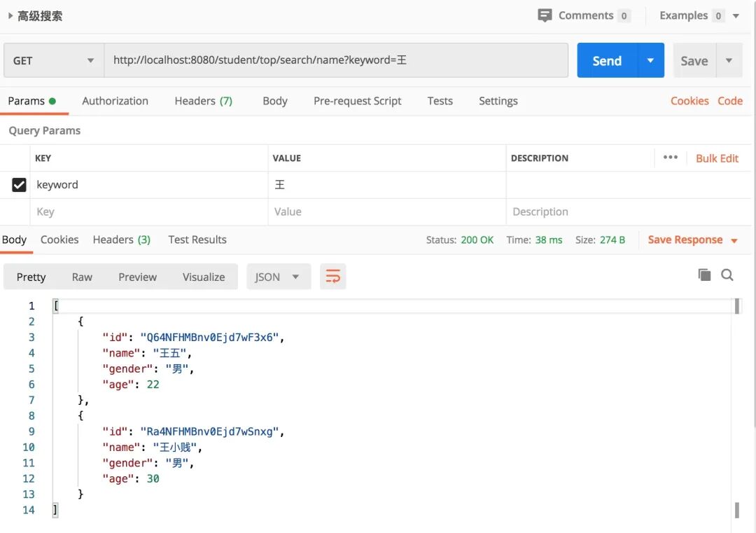Image resolution: width=756 pixels, height=533 pixels.
Task: Open the Send button dropdown arrow
Action: point(650,60)
